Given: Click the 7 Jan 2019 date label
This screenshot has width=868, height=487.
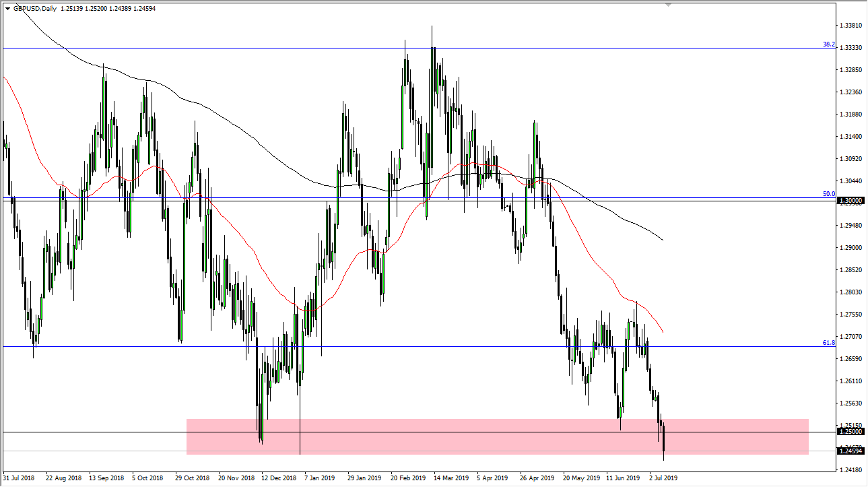Looking at the screenshot, I should (x=320, y=478).
